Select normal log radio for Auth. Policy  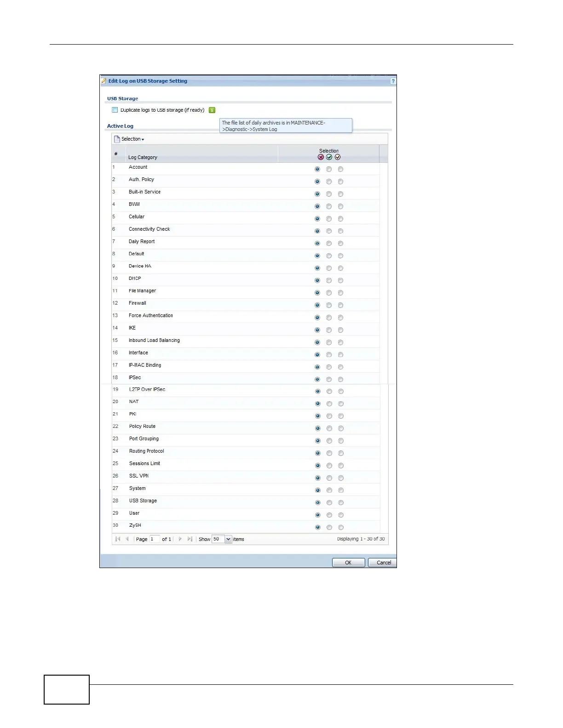[329, 182]
